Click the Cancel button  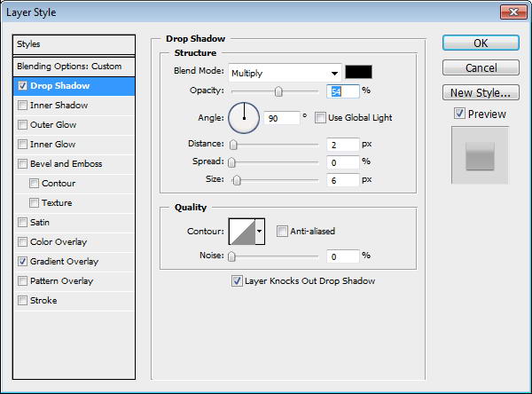click(481, 67)
